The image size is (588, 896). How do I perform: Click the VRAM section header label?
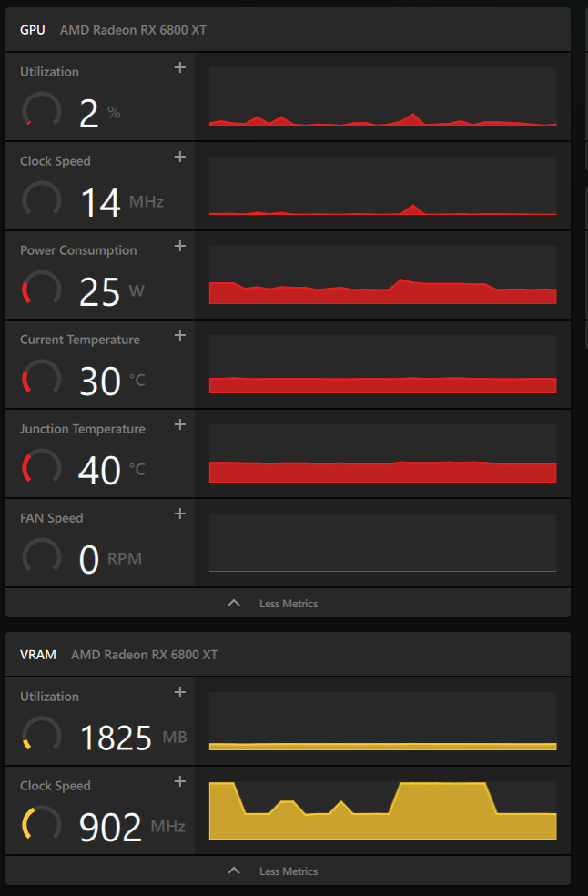[37, 655]
